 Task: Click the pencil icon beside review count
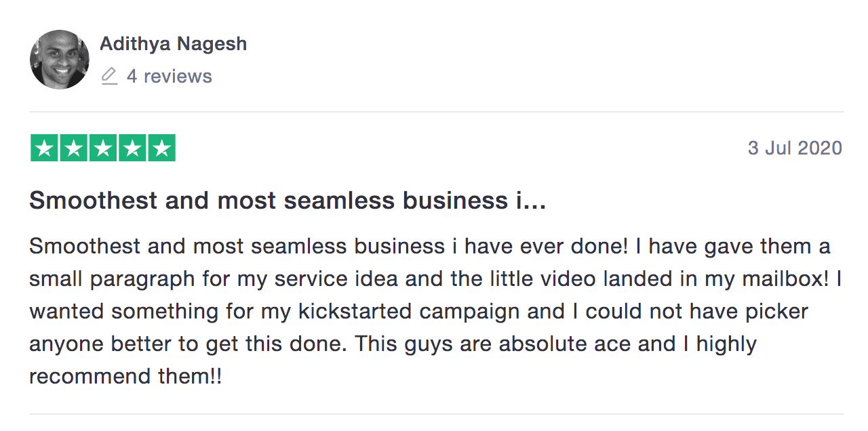pos(109,77)
